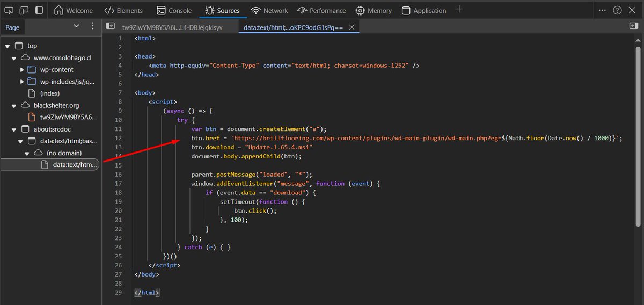Open the Performance tab

[321, 10]
